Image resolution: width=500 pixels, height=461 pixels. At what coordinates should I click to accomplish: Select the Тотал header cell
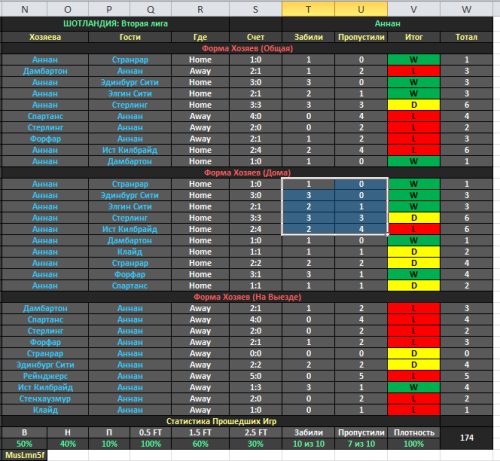(x=467, y=37)
